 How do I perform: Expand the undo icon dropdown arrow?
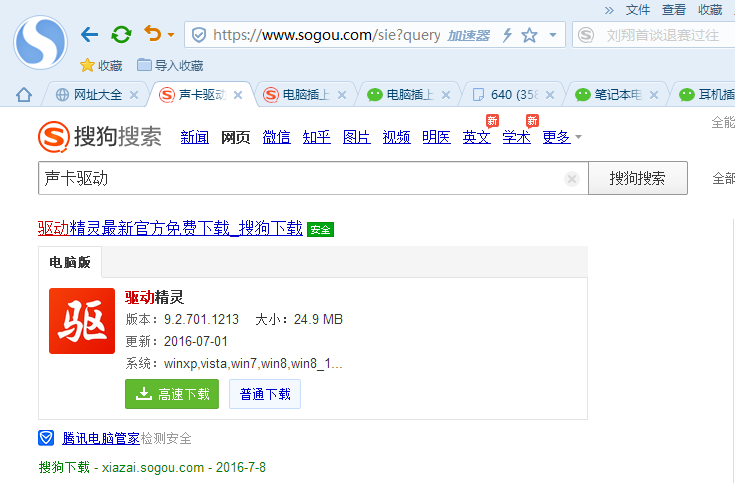(x=171, y=35)
